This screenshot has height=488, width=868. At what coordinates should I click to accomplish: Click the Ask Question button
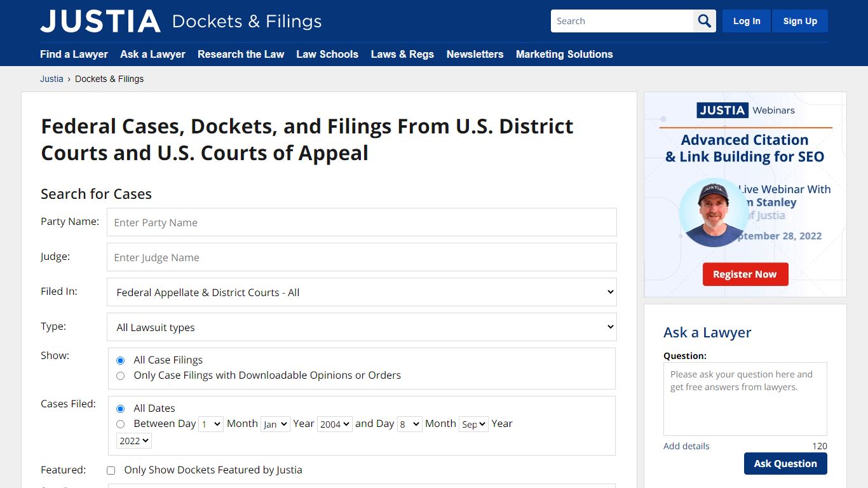[x=785, y=464]
